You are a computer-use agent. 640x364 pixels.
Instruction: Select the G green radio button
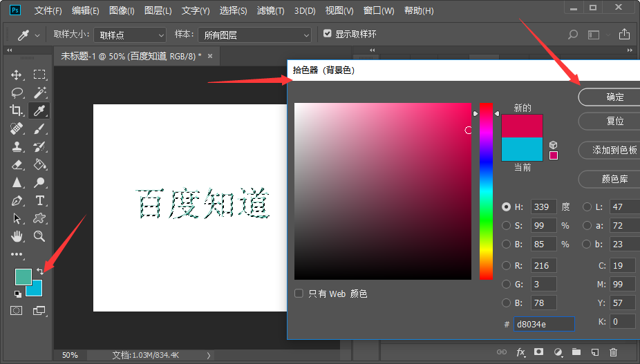click(506, 284)
